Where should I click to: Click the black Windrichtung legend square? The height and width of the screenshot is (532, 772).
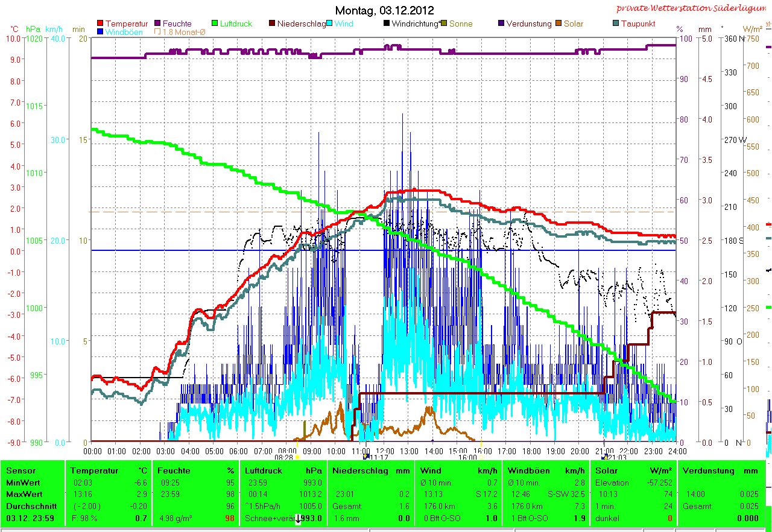click(387, 24)
